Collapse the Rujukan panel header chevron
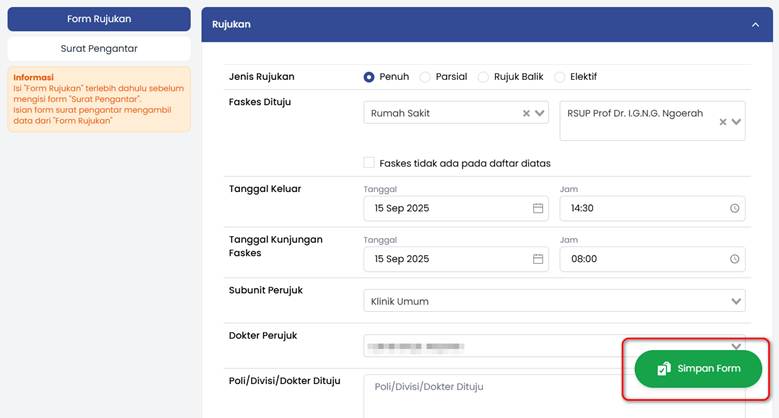This screenshot has width=779, height=418. pos(755,24)
